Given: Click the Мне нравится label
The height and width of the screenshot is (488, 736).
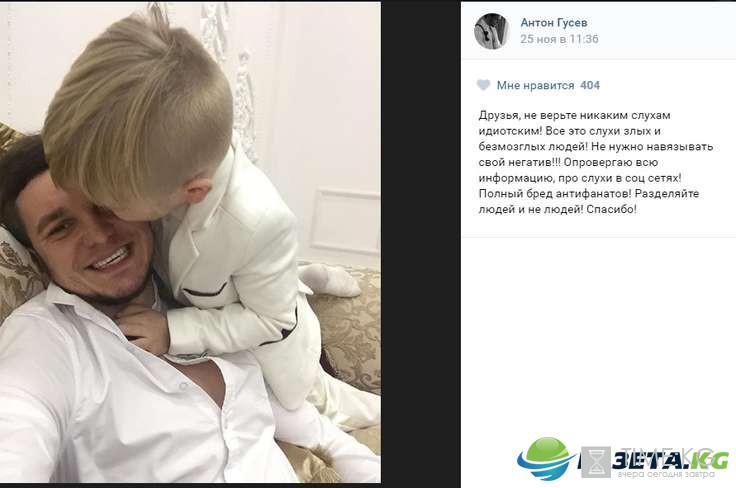Looking at the screenshot, I should point(535,85).
